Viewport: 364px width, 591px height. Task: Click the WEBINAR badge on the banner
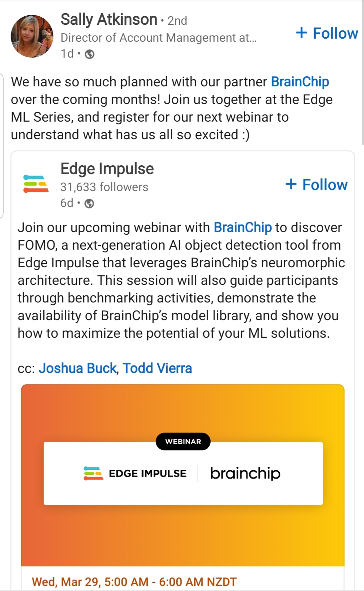183,441
